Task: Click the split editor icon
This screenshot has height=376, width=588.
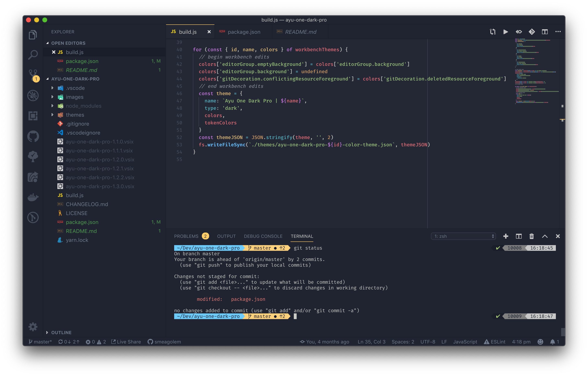Action: click(544, 32)
